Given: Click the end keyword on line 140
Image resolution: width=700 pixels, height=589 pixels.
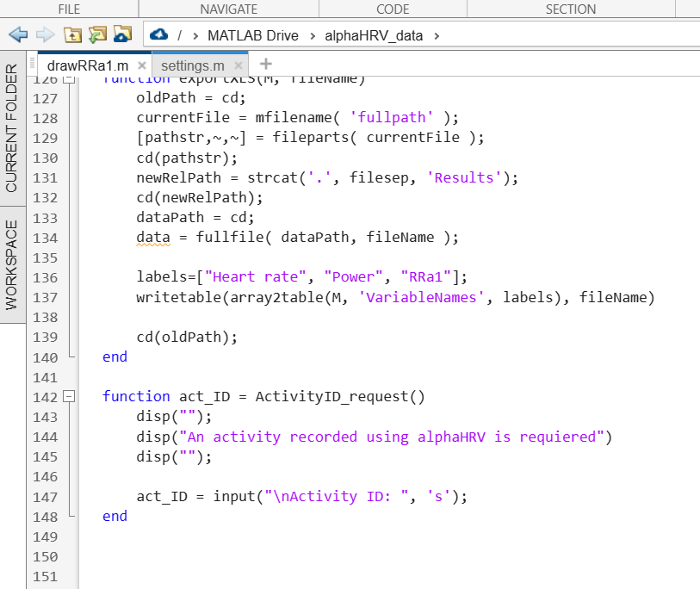Looking at the screenshot, I should [115, 356].
